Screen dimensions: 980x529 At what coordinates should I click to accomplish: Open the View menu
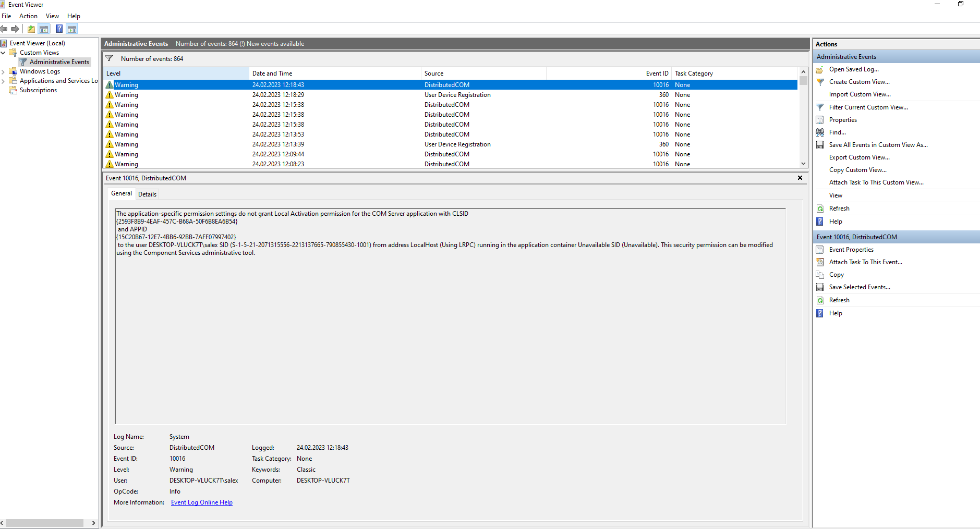(x=52, y=16)
